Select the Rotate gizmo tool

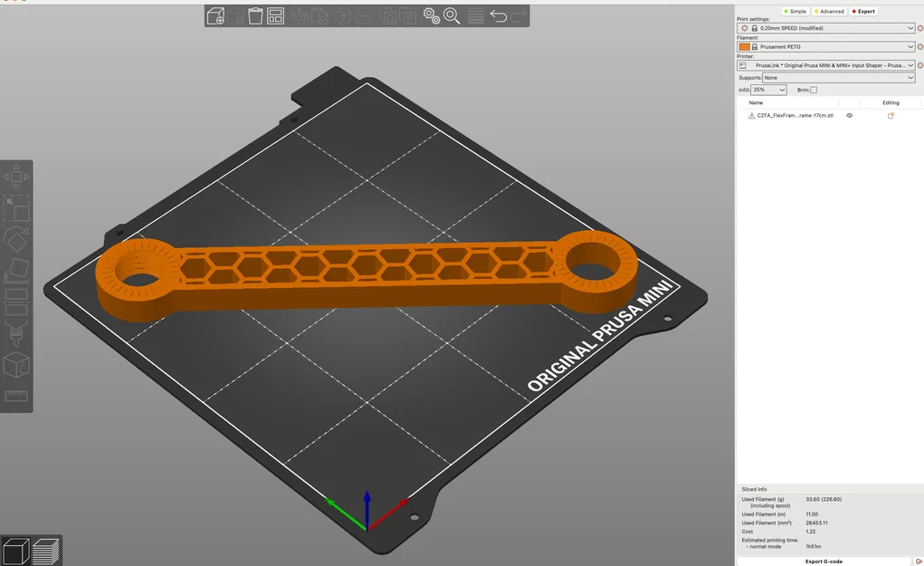[16, 239]
